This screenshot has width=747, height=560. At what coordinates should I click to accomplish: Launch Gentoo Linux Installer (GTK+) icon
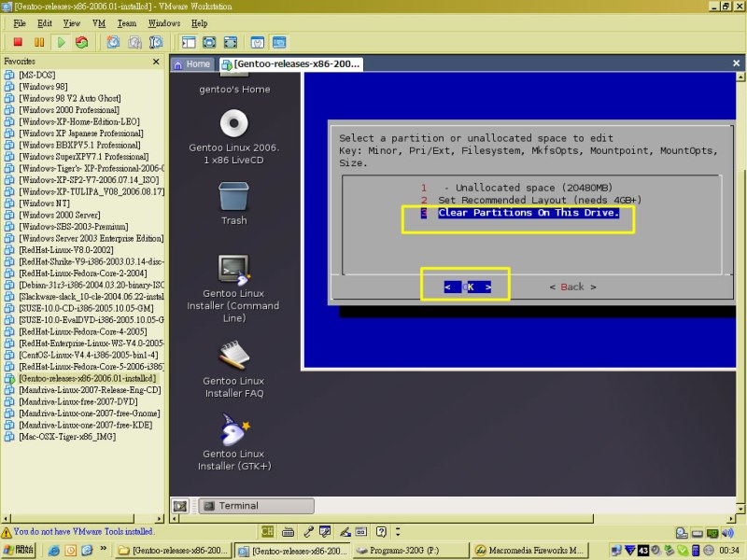(x=234, y=429)
